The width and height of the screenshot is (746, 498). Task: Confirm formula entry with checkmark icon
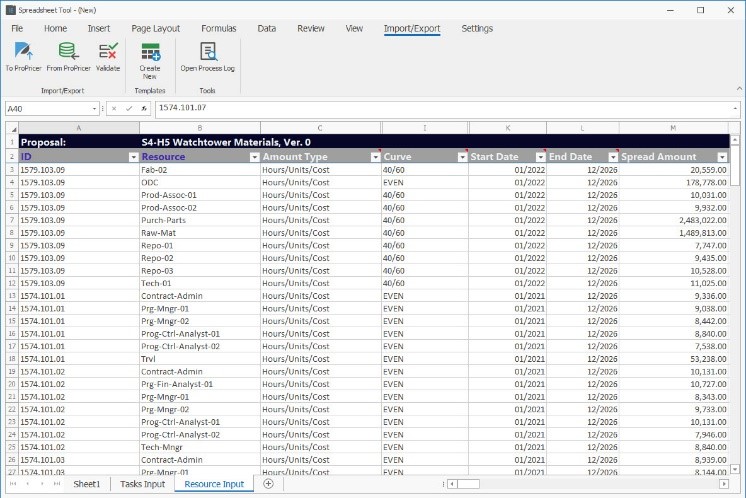128,108
